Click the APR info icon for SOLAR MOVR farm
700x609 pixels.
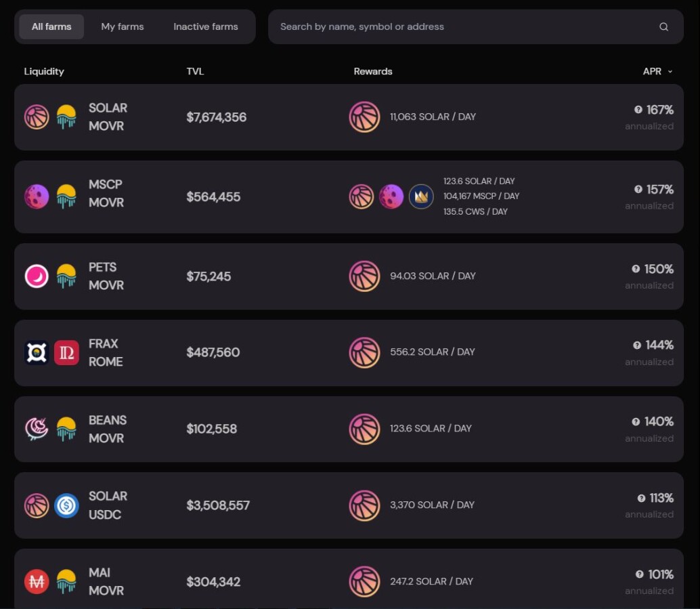click(638, 110)
